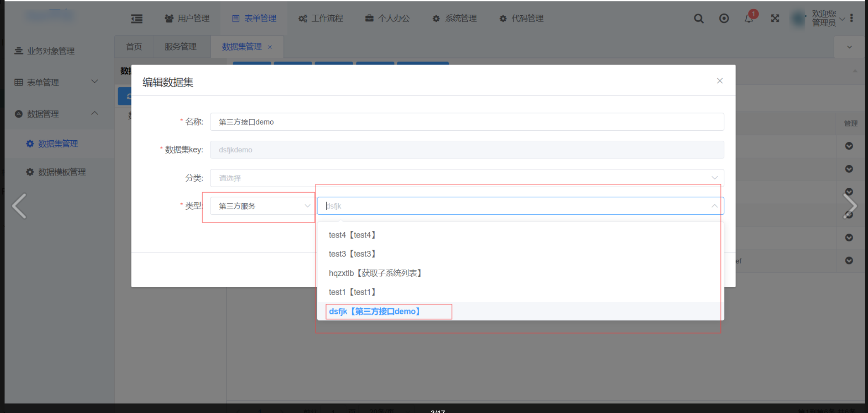Select dsfjk【第三方接口demo】 option
The width and height of the screenshot is (868, 413).
tap(375, 311)
